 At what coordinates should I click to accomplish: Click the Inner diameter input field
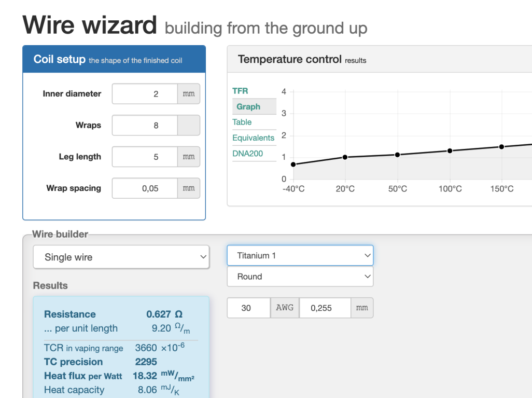(x=145, y=94)
